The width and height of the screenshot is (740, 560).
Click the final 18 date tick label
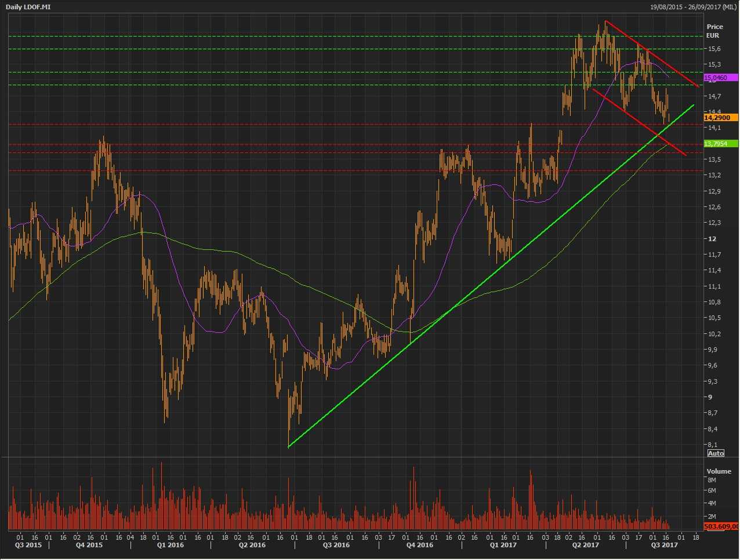pos(695,537)
